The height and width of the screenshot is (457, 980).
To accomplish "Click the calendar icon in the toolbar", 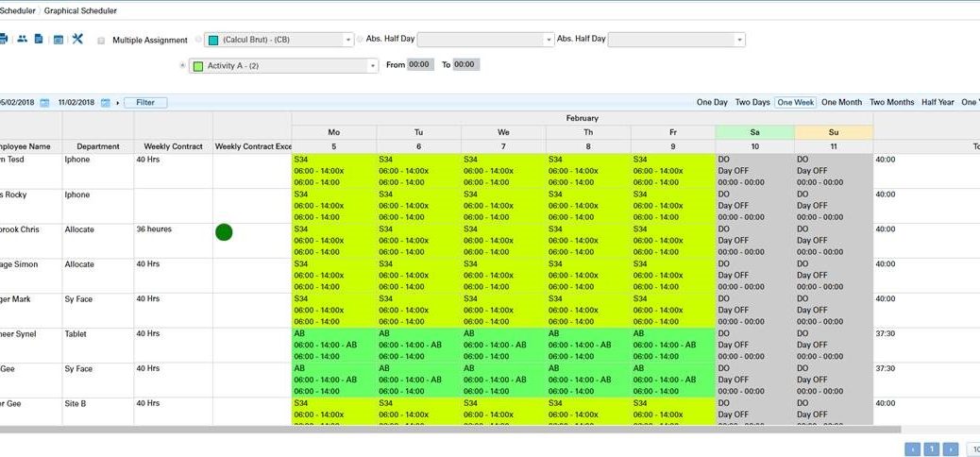I will coord(58,40).
